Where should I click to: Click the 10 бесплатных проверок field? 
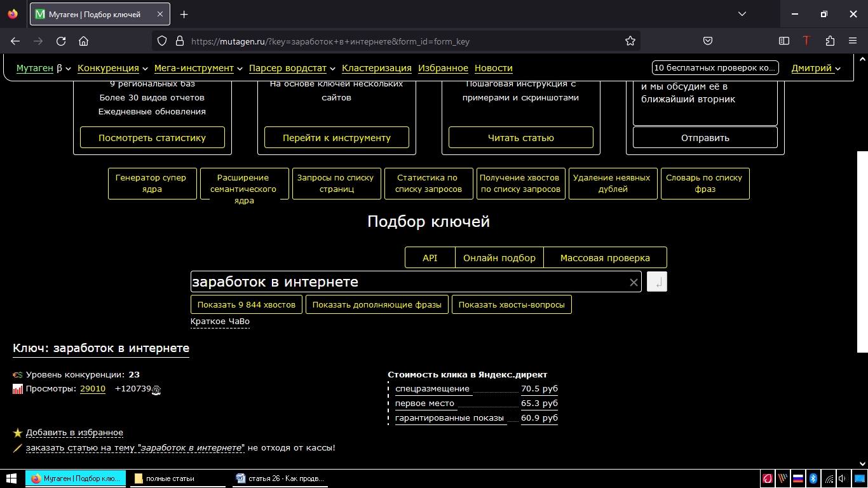[x=715, y=68]
